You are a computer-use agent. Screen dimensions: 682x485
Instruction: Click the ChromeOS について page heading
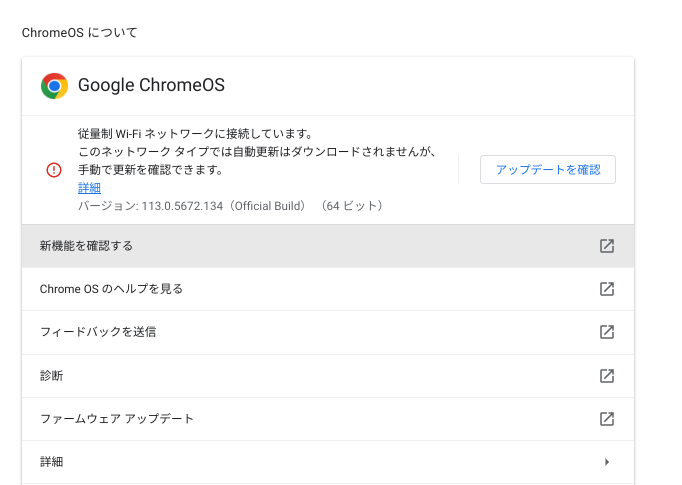(x=80, y=33)
